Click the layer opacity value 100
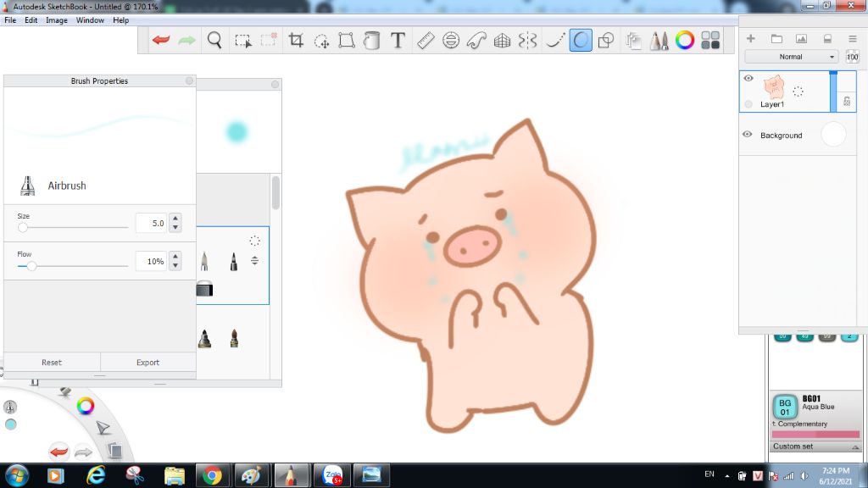 [853, 57]
